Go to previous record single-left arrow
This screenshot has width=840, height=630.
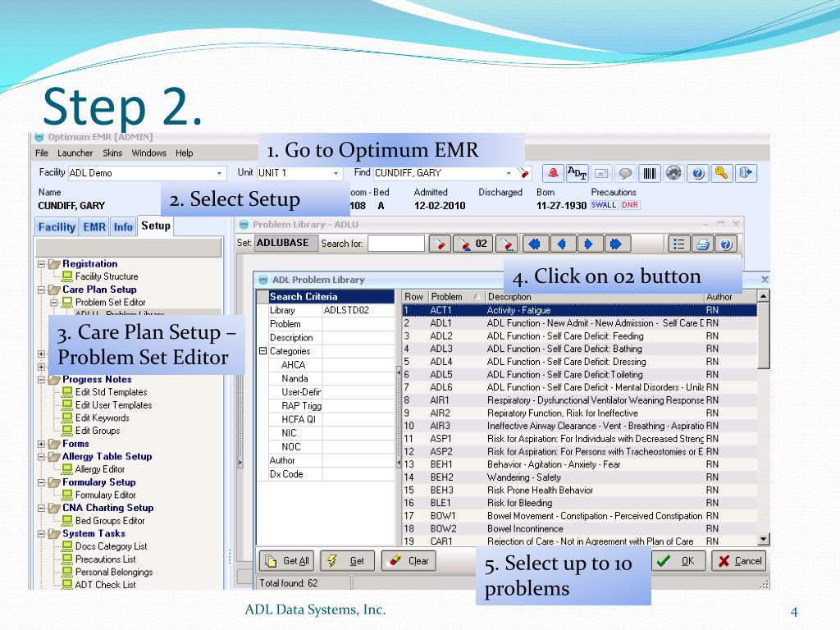[x=562, y=244]
